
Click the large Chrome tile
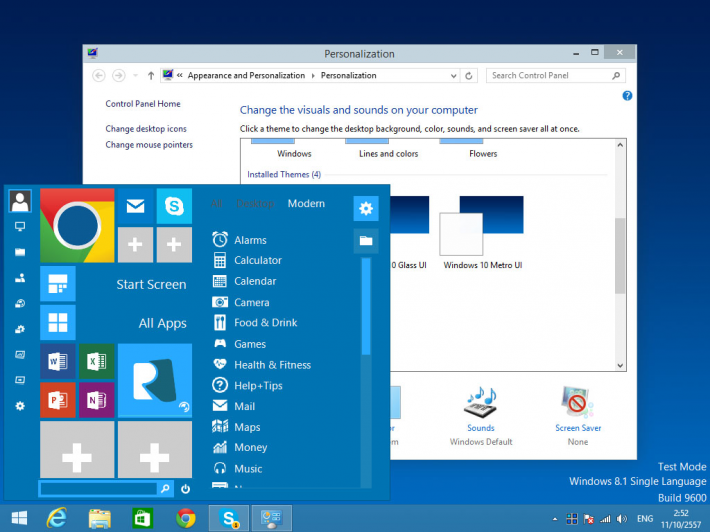point(77,225)
